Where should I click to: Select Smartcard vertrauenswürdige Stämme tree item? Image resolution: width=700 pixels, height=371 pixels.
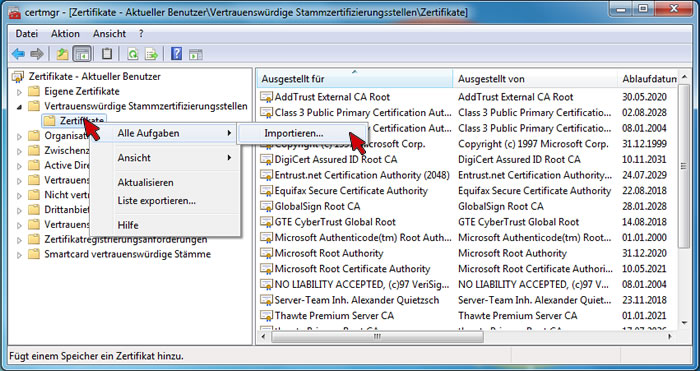tap(127, 254)
